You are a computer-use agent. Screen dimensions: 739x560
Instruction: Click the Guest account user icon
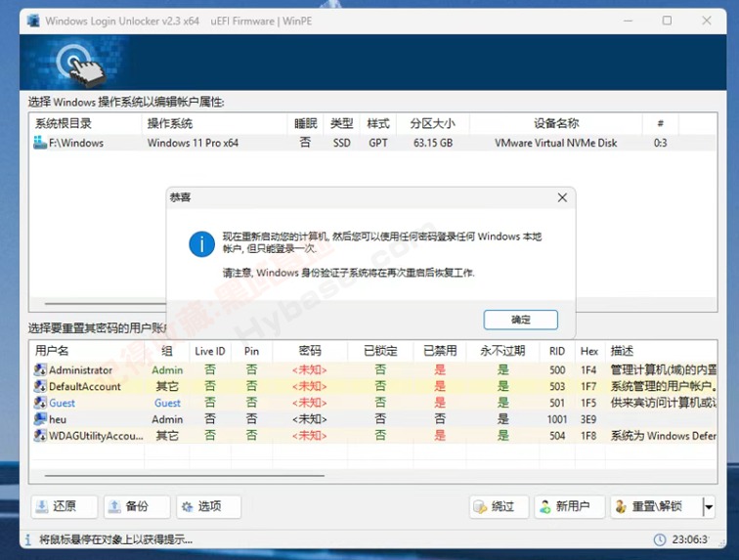tap(39, 403)
